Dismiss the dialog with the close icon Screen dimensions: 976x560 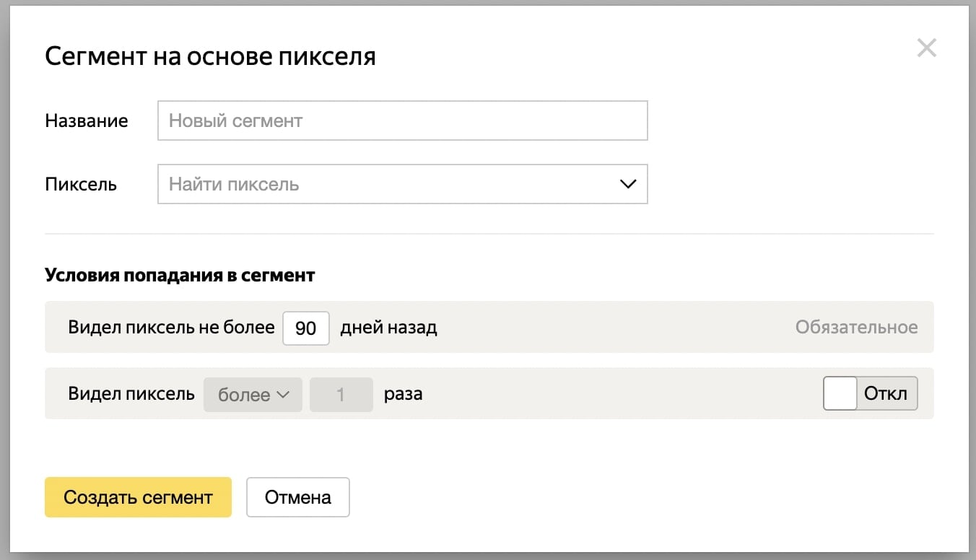[926, 48]
